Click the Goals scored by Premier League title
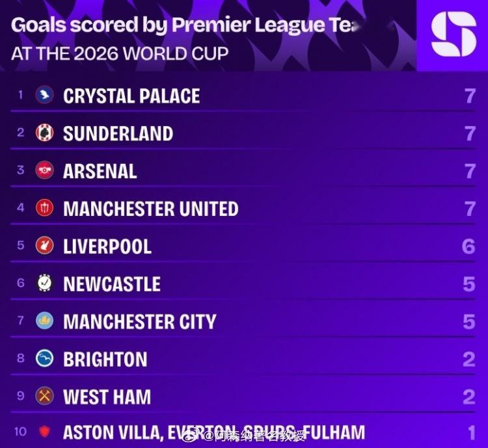 coord(187,25)
